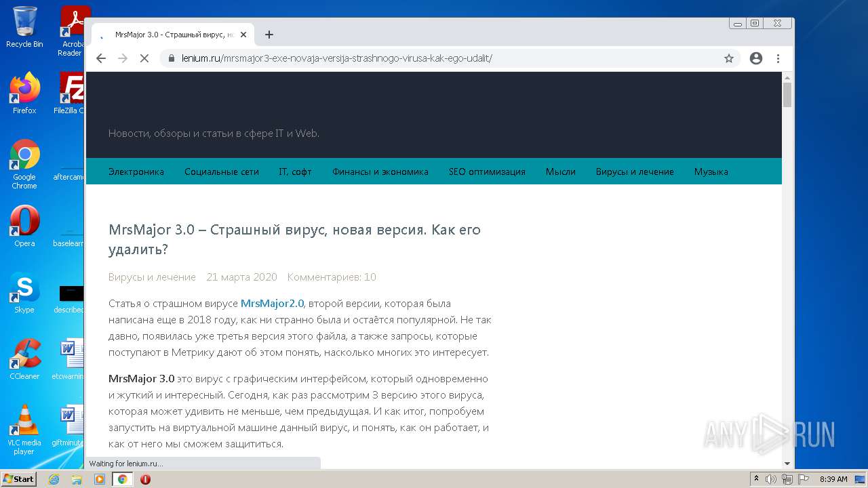Viewport: 868px width, 488px height.
Task: Open the Chrome three-dot menu
Action: point(778,58)
